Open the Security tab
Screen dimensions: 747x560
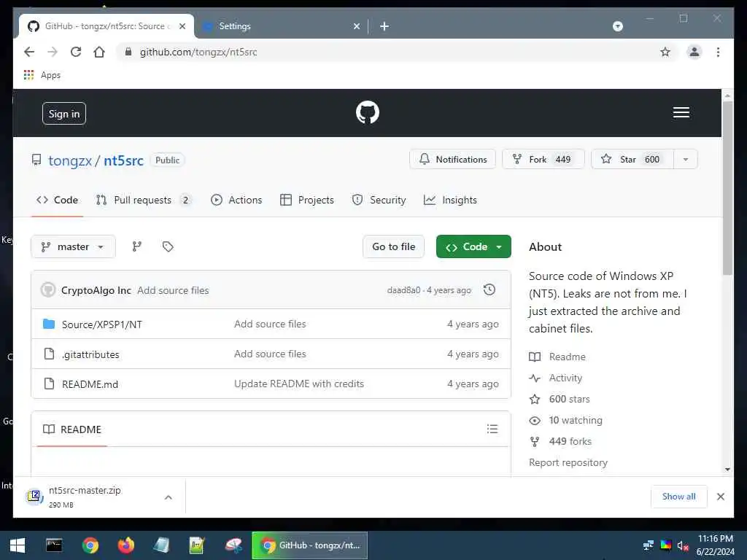[379, 200]
